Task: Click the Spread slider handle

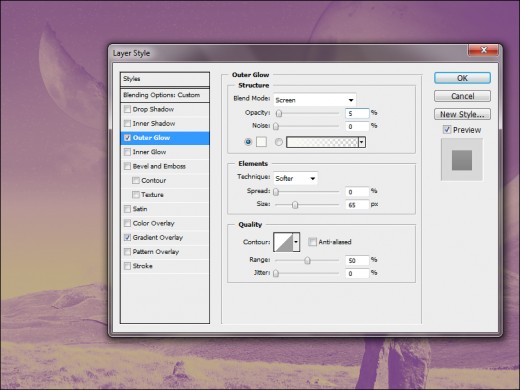Action: pos(276,192)
